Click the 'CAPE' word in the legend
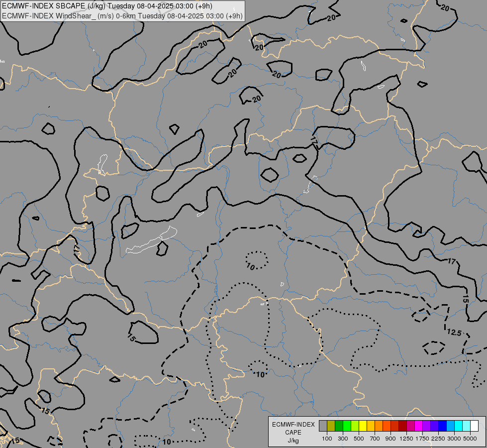The image size is (487, 448). coord(293,433)
